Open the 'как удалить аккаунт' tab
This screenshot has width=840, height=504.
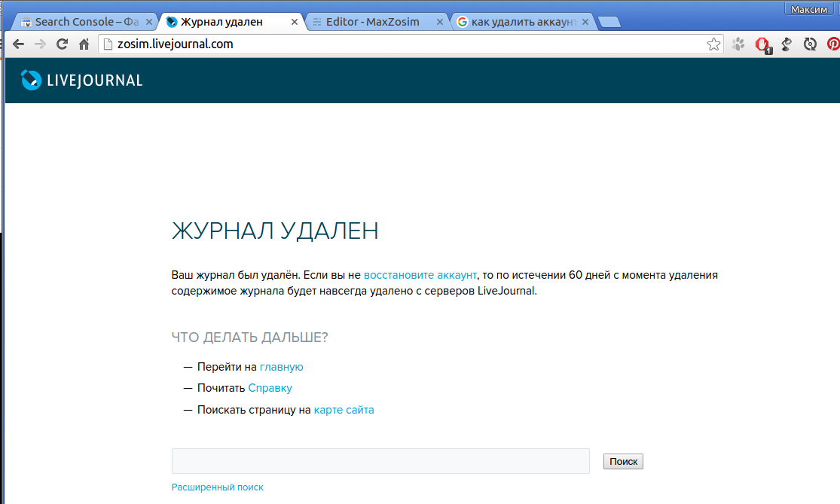pos(518,21)
